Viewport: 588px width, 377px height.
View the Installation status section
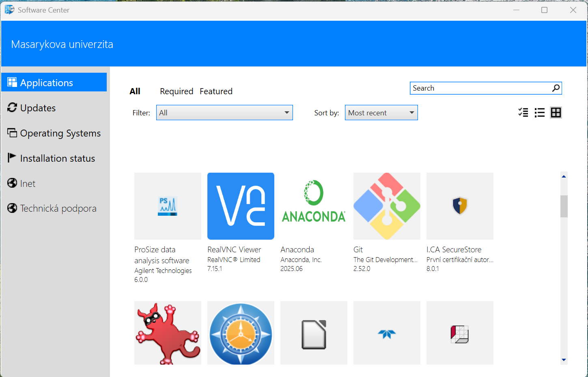pyautogui.click(x=54, y=158)
